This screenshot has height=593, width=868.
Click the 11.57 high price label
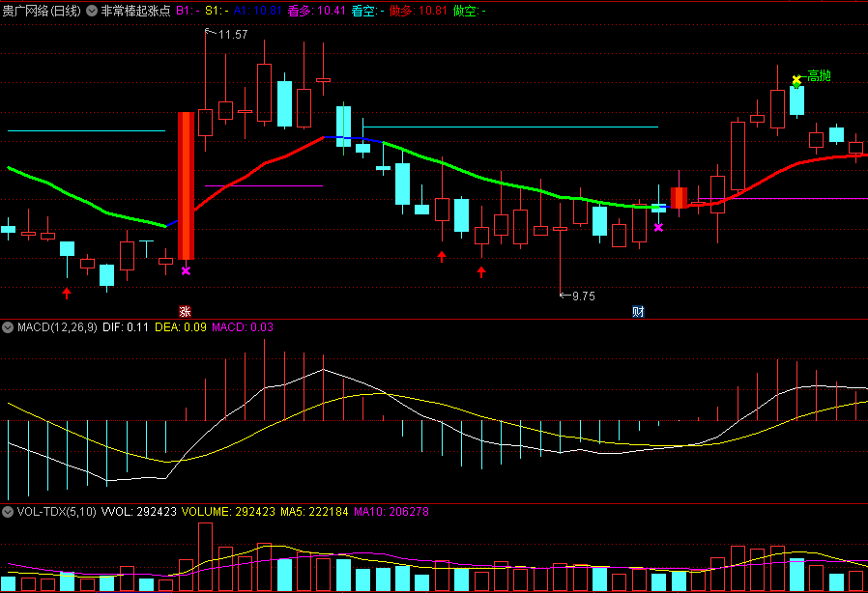pos(233,35)
